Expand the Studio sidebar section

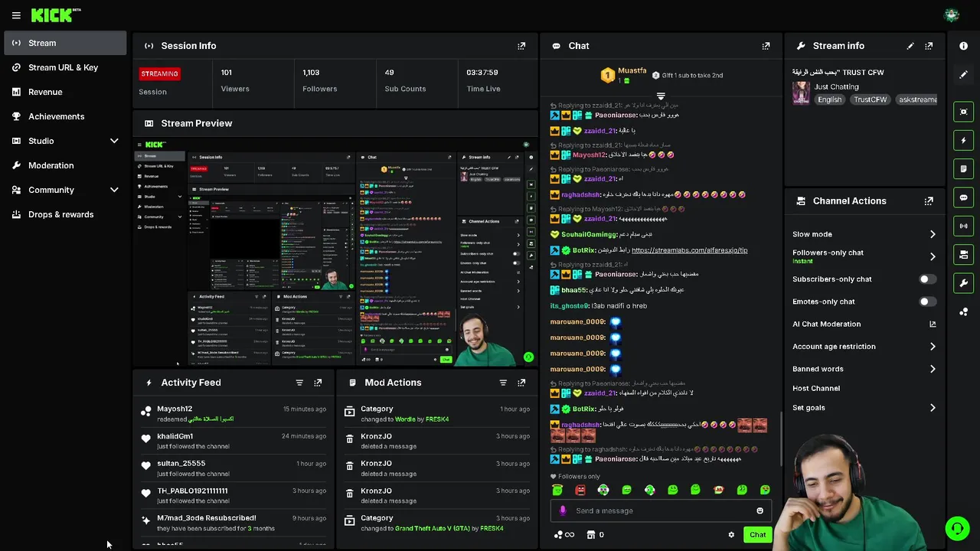[x=114, y=141]
